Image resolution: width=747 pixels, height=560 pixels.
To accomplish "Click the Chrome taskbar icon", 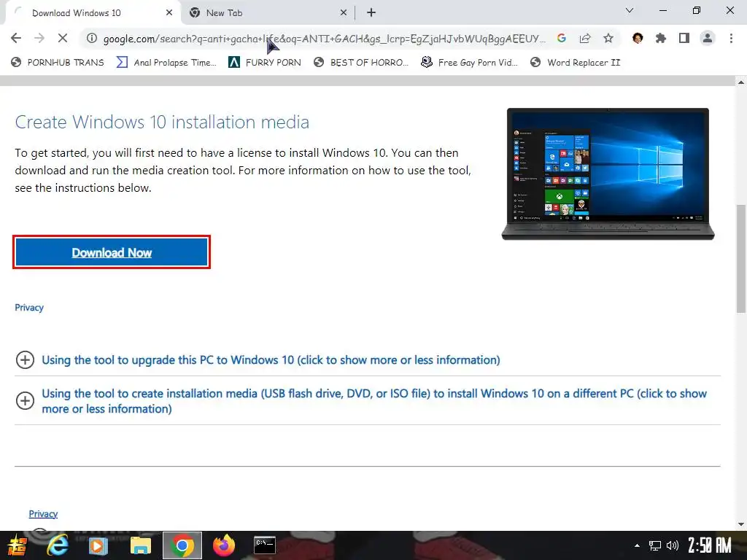I will pos(182,545).
